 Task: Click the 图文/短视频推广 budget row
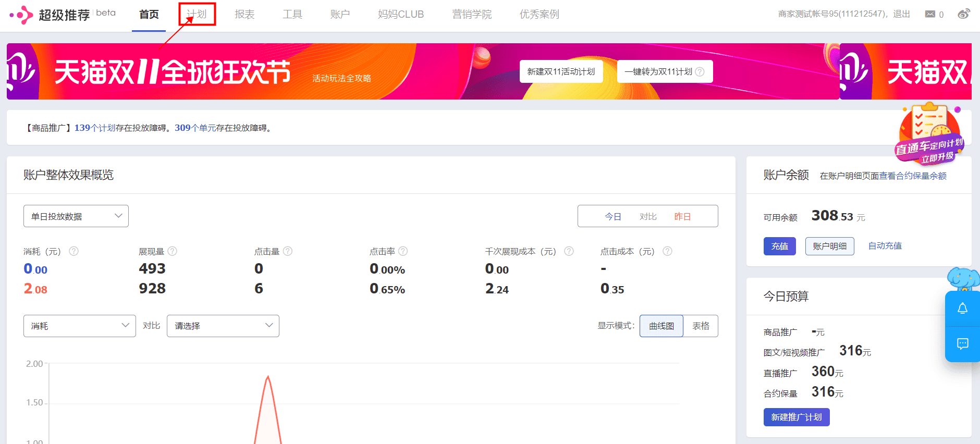[x=817, y=351]
